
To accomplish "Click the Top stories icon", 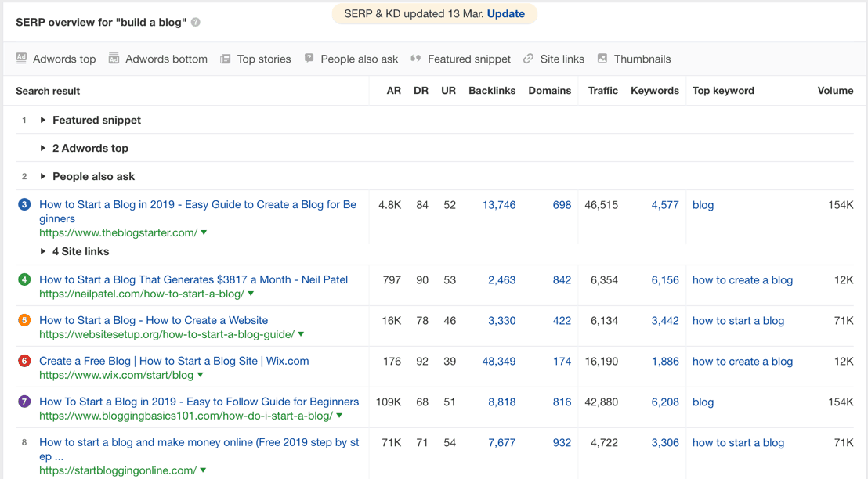I will tap(226, 59).
